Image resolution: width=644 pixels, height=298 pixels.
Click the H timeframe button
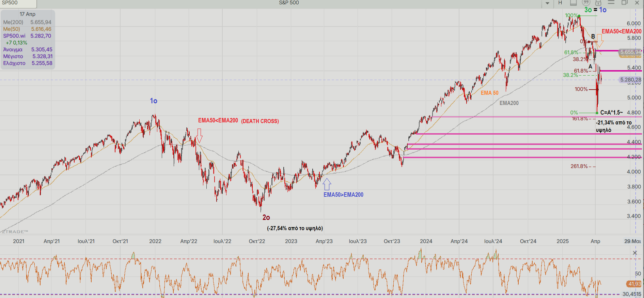tap(560, 3)
